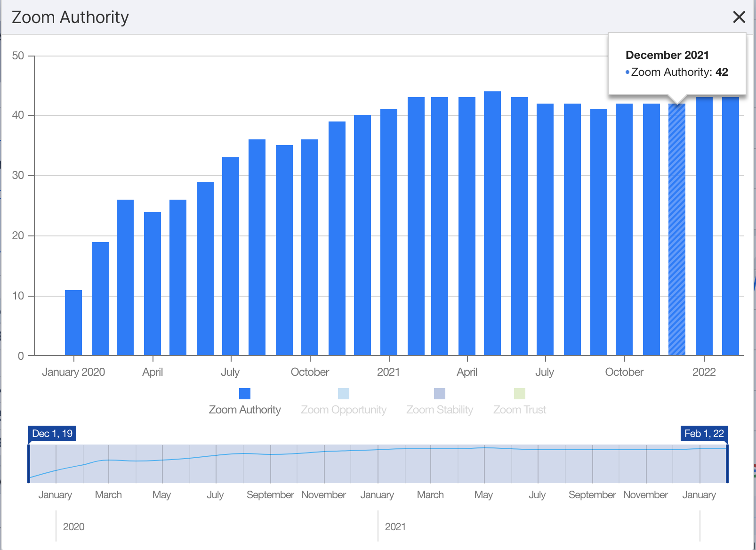Screen dimensions: 756x550
Task: Click the July 2020 bar valued 33
Action: (231, 257)
